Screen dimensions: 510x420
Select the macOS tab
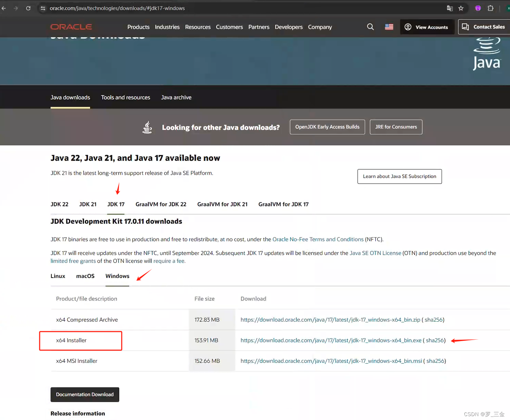pyautogui.click(x=85, y=276)
